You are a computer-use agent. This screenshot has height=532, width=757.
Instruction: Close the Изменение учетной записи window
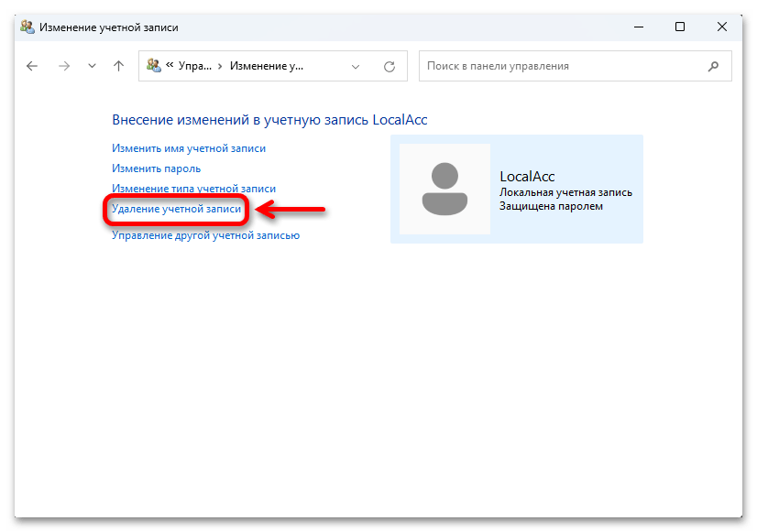coord(722,27)
